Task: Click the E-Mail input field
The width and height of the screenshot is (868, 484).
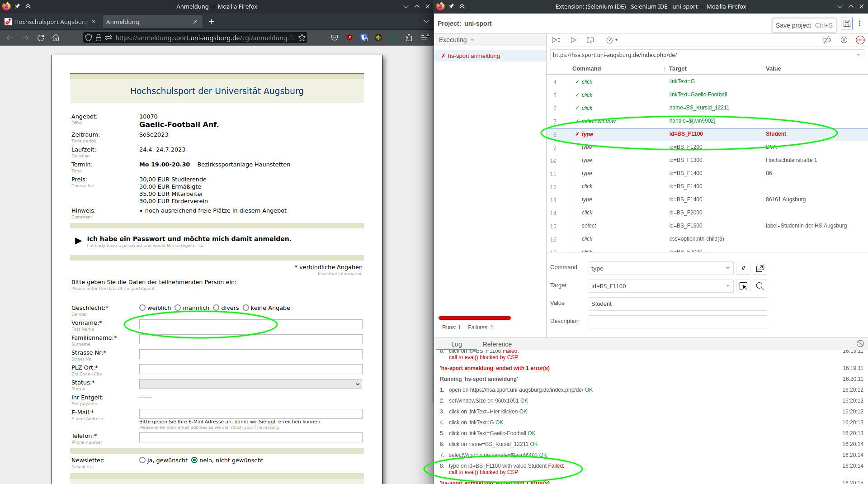Action: 251,414
